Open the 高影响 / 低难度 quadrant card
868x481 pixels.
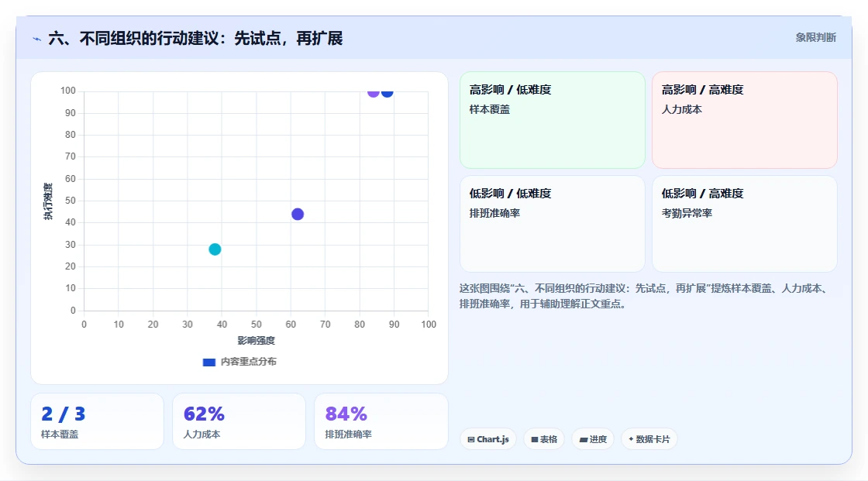[x=552, y=119]
